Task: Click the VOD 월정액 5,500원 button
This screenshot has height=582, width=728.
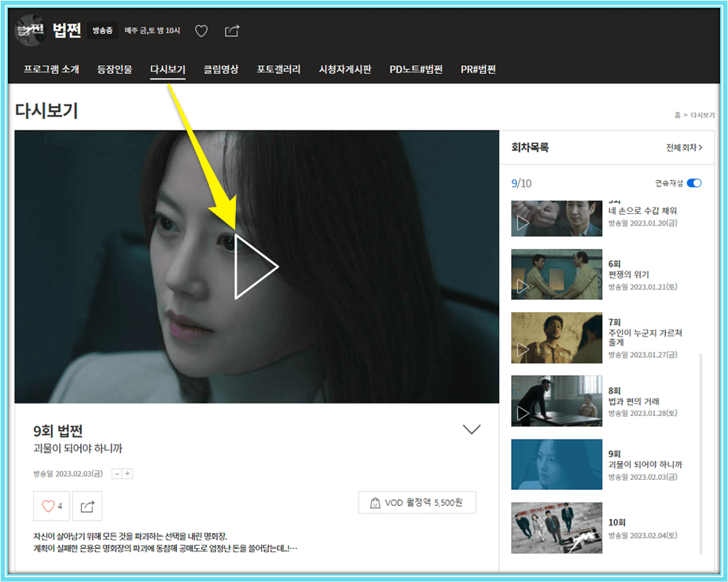Action: point(416,502)
